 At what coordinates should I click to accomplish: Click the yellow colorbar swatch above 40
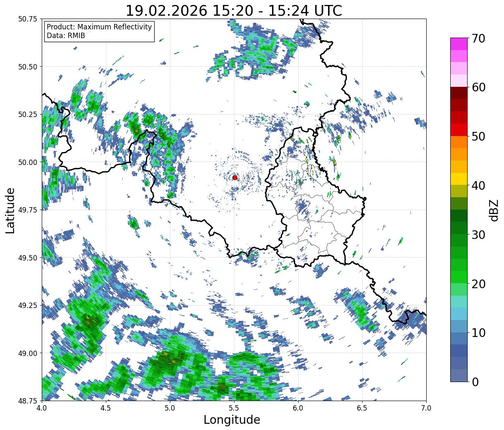459,179
